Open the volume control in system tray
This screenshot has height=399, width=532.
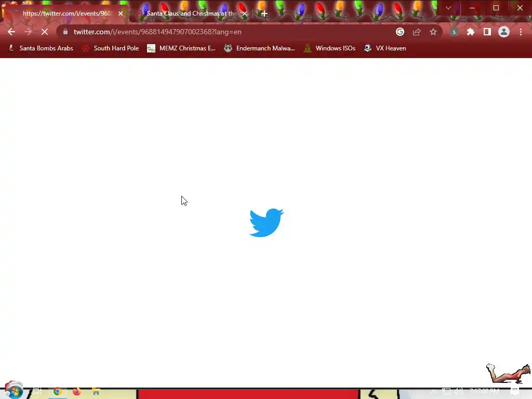[x=459, y=391]
